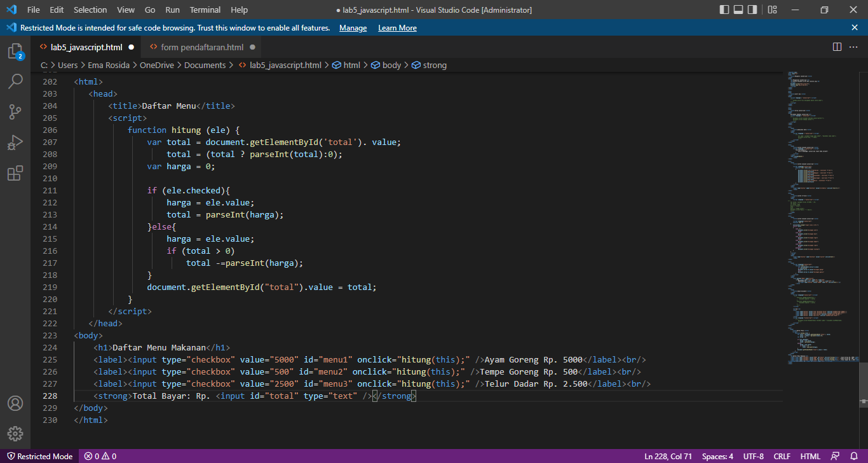Open the Manage gear settings icon
This screenshot has width=868, height=463.
coord(15,434)
